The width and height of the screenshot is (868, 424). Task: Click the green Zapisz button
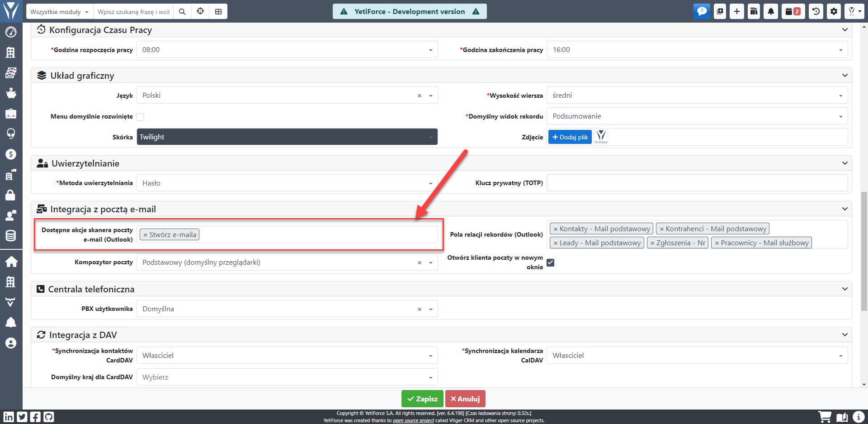click(422, 399)
